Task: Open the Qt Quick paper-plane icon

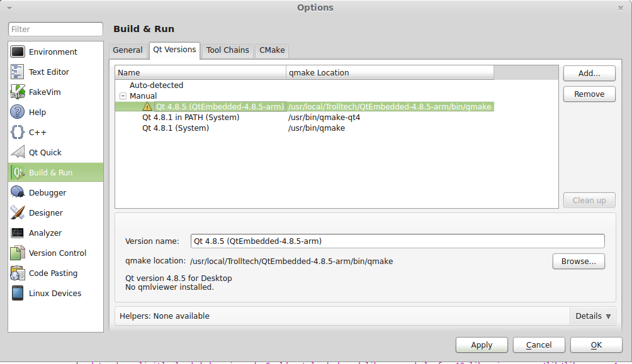Action: pyautogui.click(x=18, y=152)
